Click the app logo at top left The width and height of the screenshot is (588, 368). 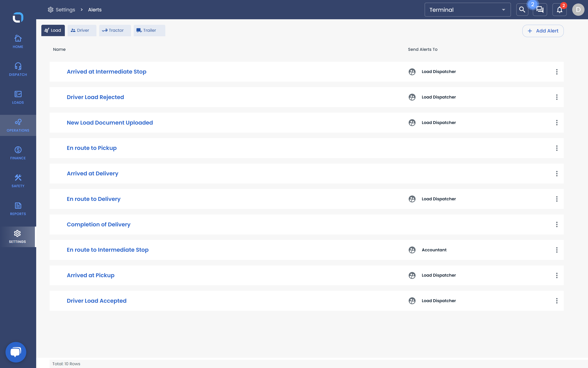pos(18,17)
